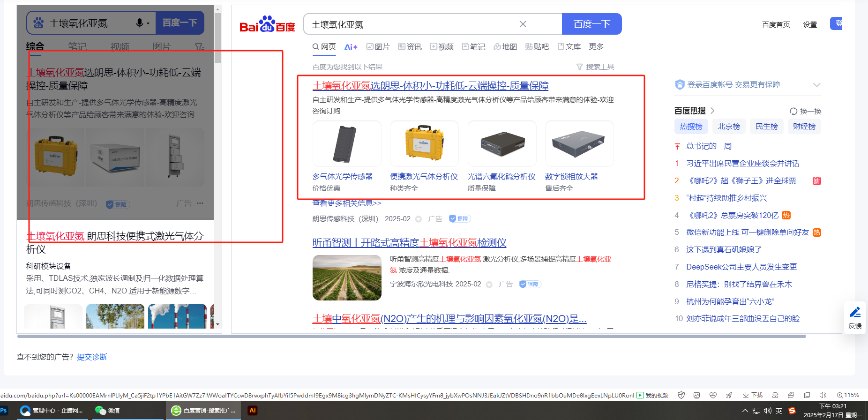
Task: Show hidden system tray icons
Action: [745, 411]
